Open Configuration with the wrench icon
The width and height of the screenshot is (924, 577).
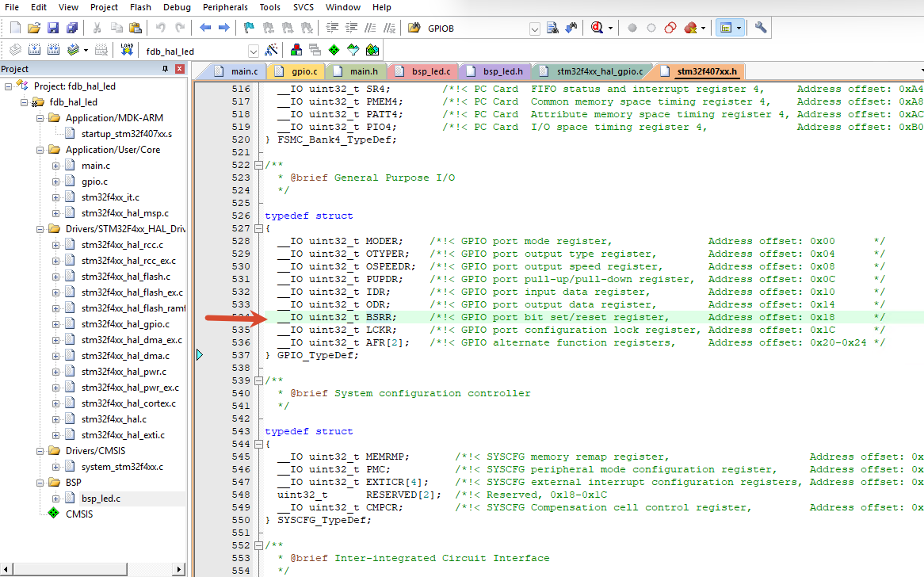[x=760, y=28]
